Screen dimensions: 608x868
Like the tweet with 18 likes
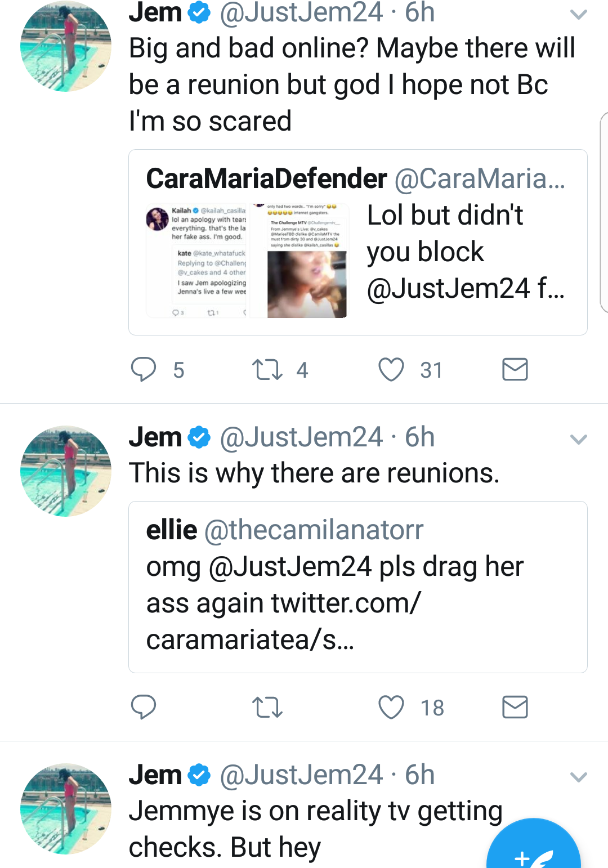[391, 707]
